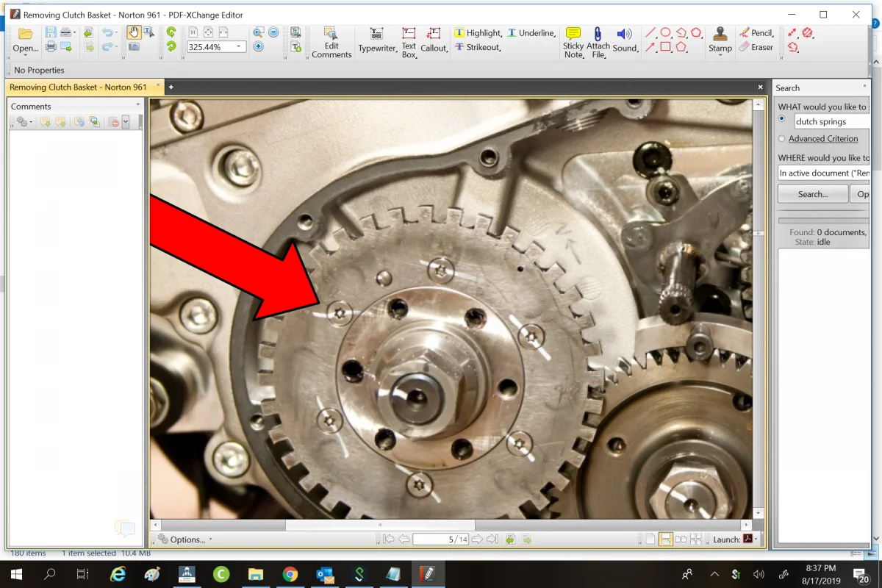
Task: Add a Sticky Note comment
Action: [573, 40]
